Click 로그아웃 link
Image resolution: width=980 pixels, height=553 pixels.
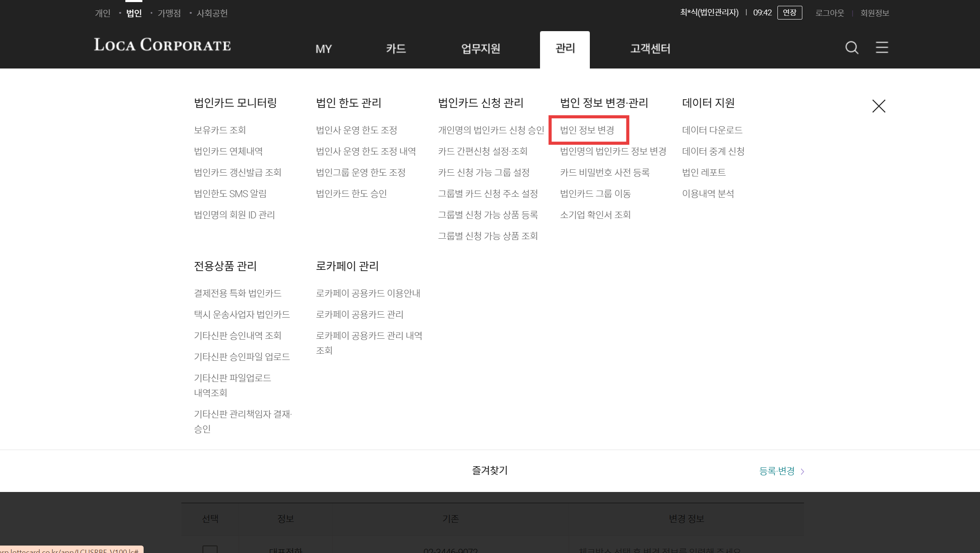829,13
